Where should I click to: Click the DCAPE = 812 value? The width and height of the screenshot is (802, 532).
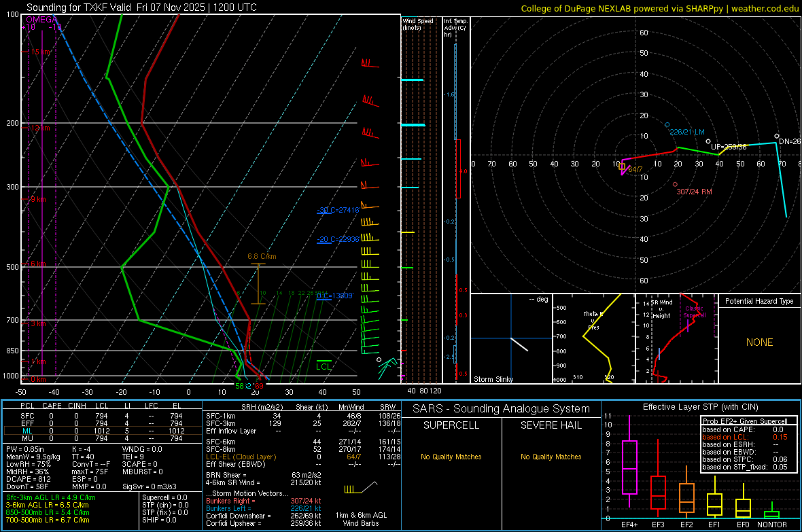28,479
